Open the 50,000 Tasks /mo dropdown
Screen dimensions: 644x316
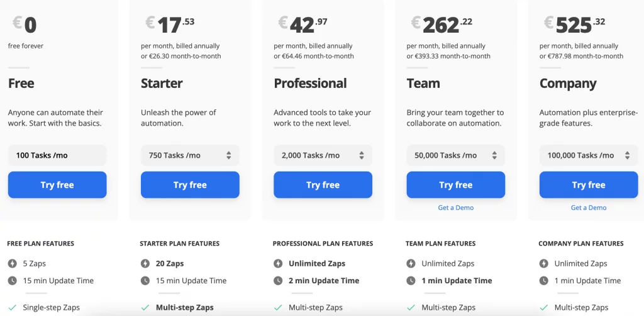(x=455, y=155)
